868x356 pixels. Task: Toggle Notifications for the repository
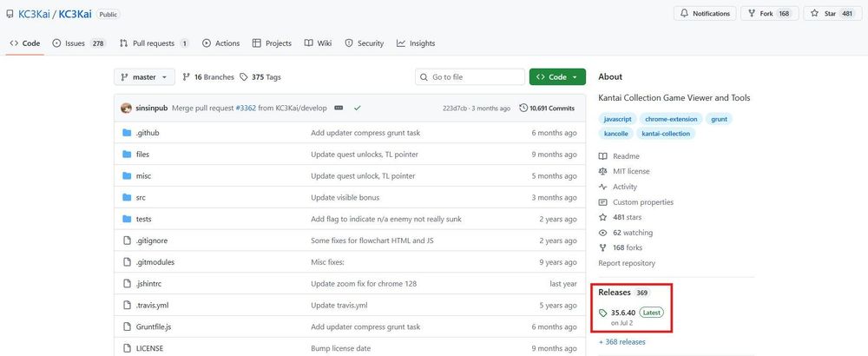[705, 13]
